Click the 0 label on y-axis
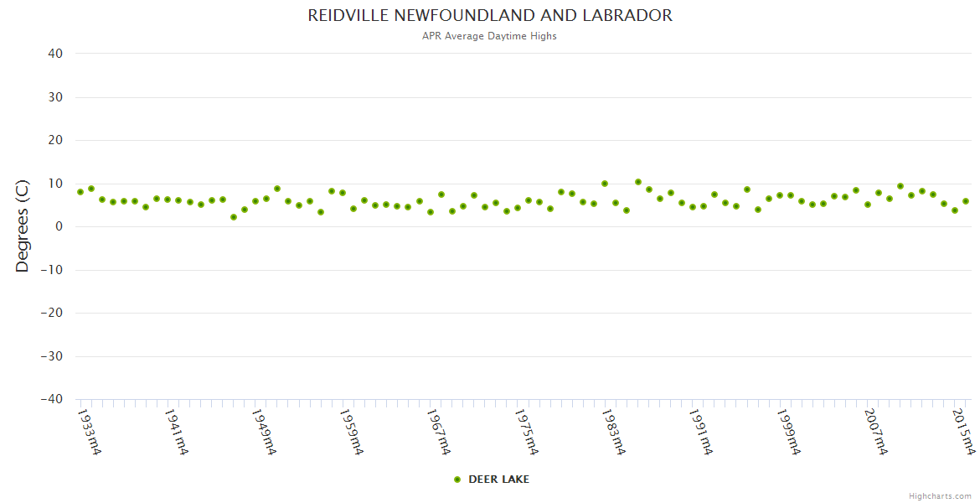Viewport: 980px width, 503px height. [x=59, y=227]
